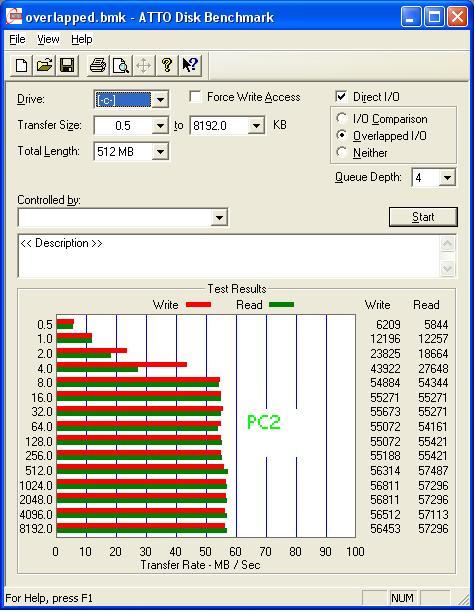Image resolution: width=475 pixels, height=612 pixels.
Task: Click the read value 5844
Action: [x=436, y=325]
